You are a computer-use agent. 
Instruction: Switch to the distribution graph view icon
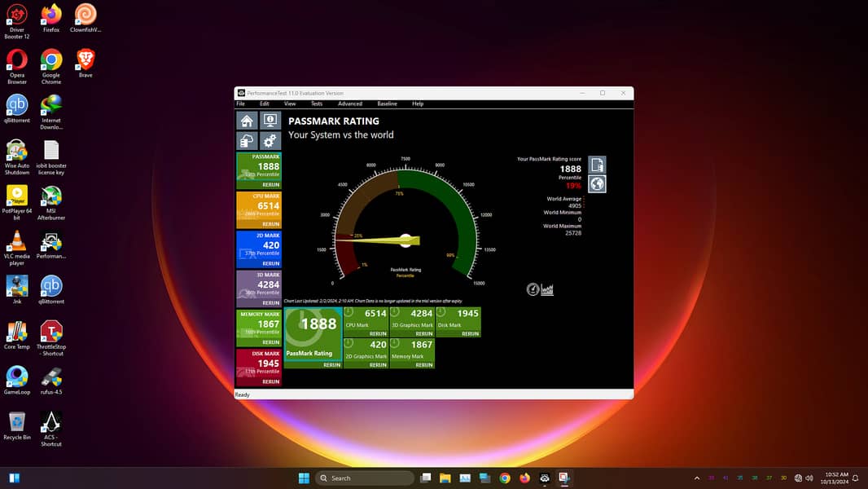[x=547, y=289]
